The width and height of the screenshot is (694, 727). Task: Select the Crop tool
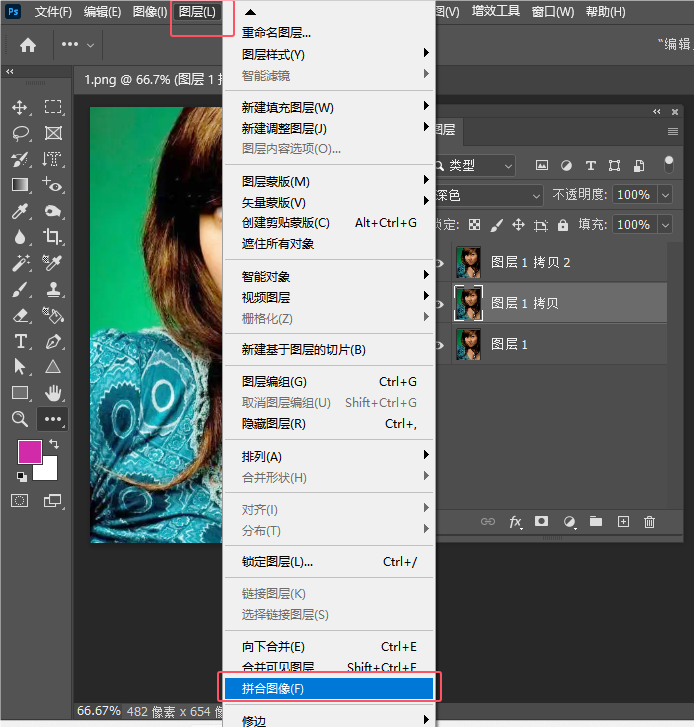pos(53,236)
